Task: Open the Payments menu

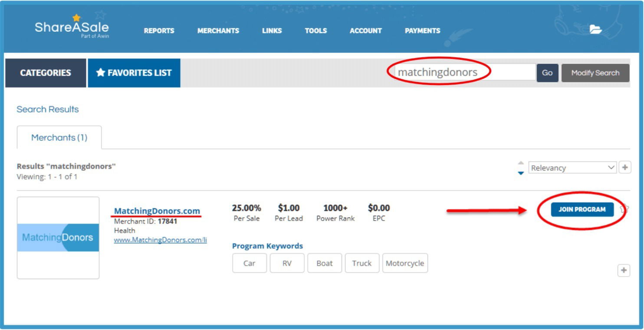Action: [423, 31]
